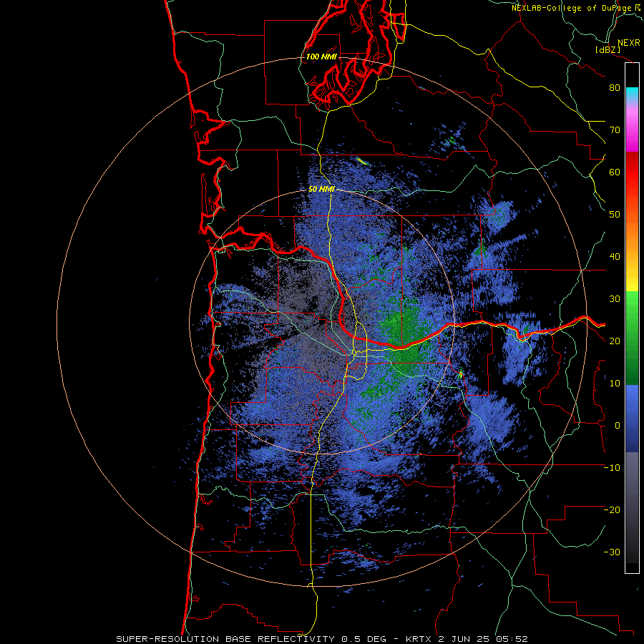Click the 50 NMI range ring label
This screenshot has width=644, height=644.
[x=321, y=190]
